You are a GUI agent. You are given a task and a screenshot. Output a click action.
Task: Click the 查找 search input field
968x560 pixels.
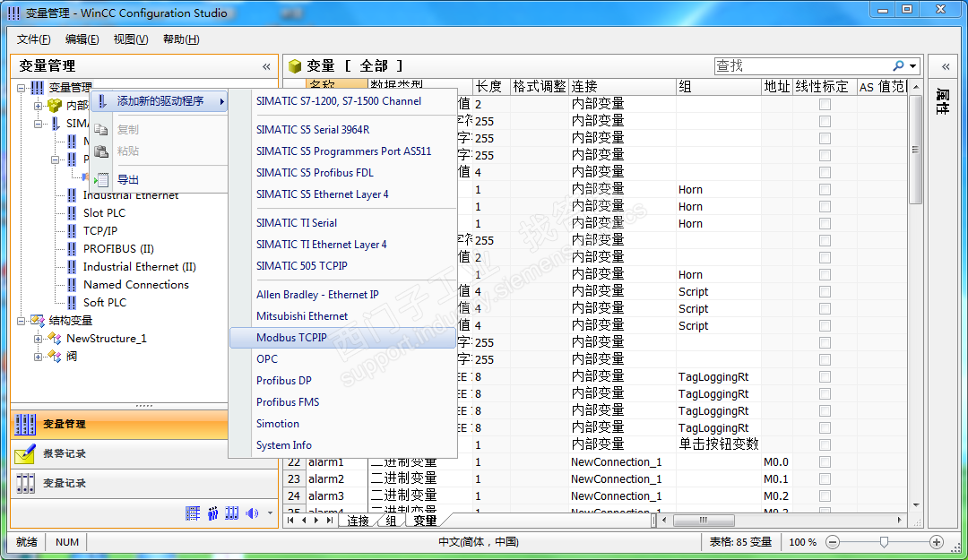click(x=802, y=65)
